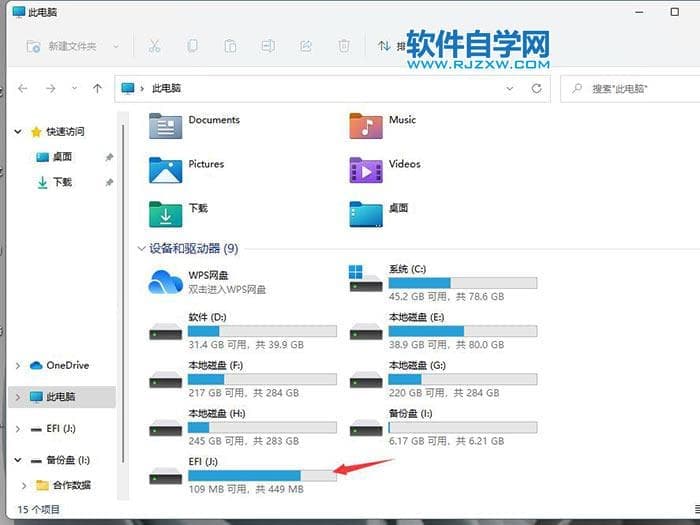Viewport: 700px width, 525px height.
Task: Select 此电脑 in the navigation pane
Action: [x=60, y=397]
